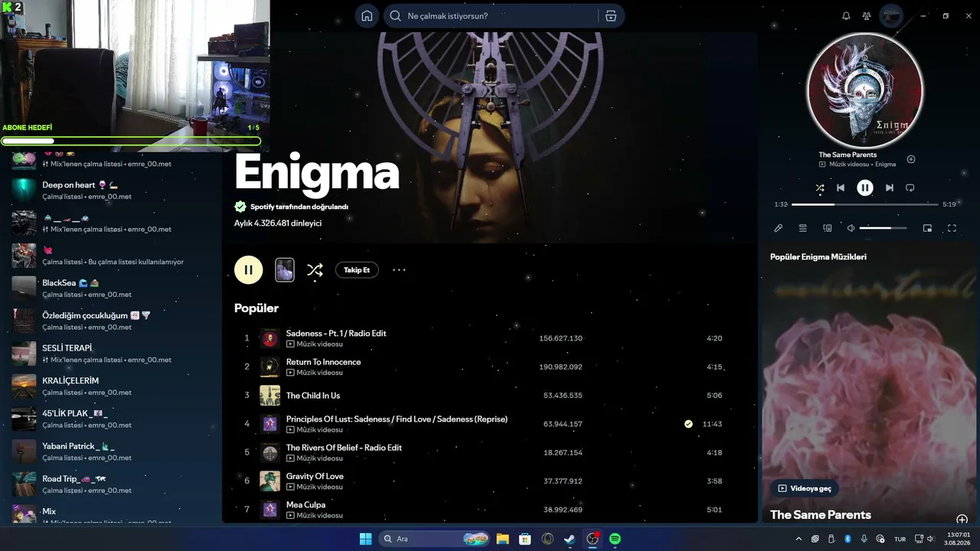Click the Enigma artist link under song title
Screen dimensions: 980x551
tap(885, 165)
